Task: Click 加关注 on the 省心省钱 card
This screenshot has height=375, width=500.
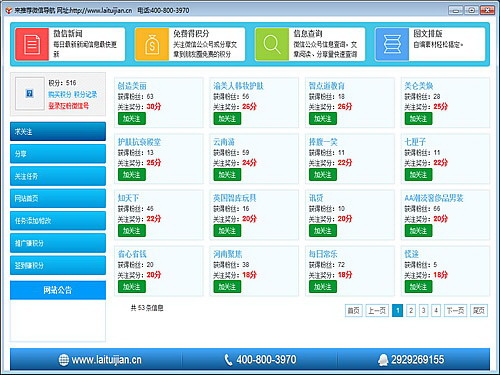Action: click(x=132, y=287)
